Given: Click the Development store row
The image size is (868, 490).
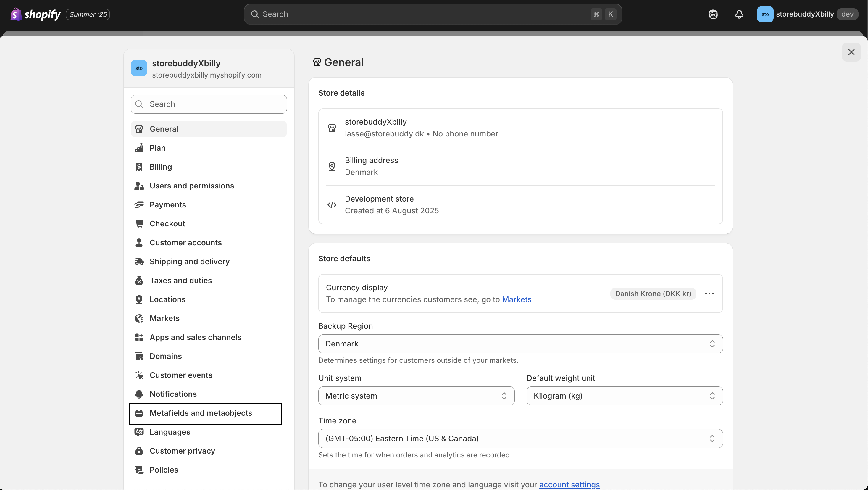Looking at the screenshot, I should click(520, 204).
